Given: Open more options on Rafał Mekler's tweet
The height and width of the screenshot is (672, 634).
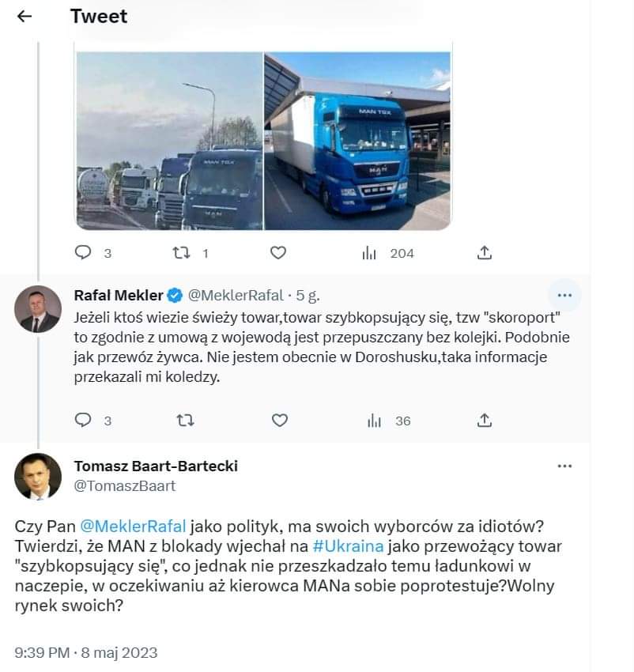Looking at the screenshot, I should click(564, 296).
